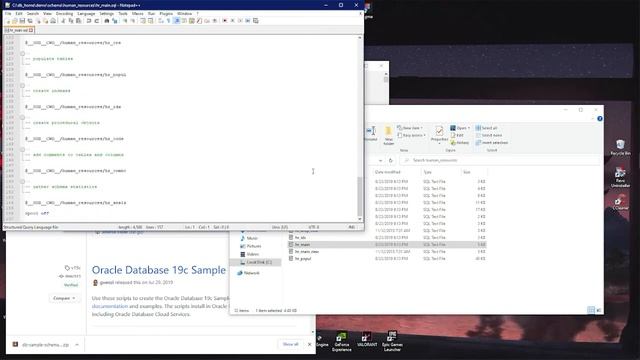Select the hr_main file in File Explorer

click(x=387, y=244)
